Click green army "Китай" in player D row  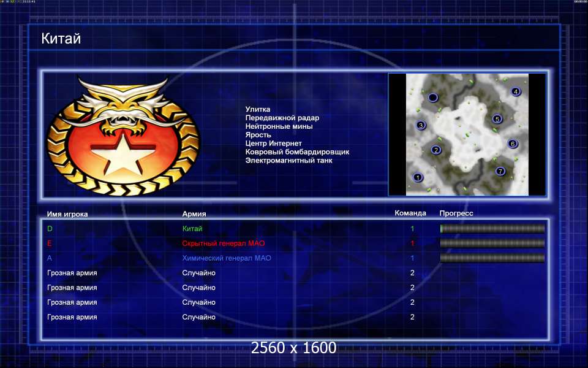coord(192,229)
